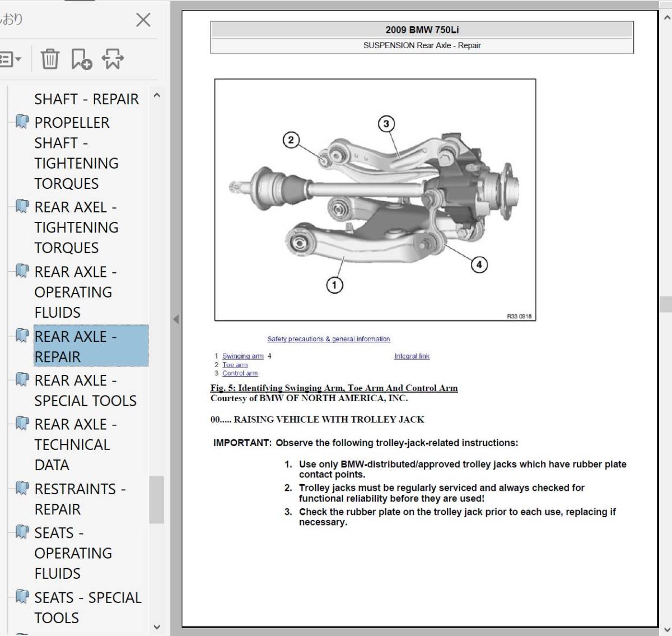Open the REAR AXEL - TIGHTENING TORQUES bookmark
Screen dimensions: 672x636
click(76, 228)
